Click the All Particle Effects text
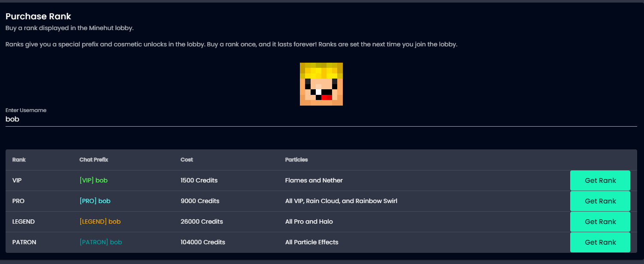 (312, 242)
